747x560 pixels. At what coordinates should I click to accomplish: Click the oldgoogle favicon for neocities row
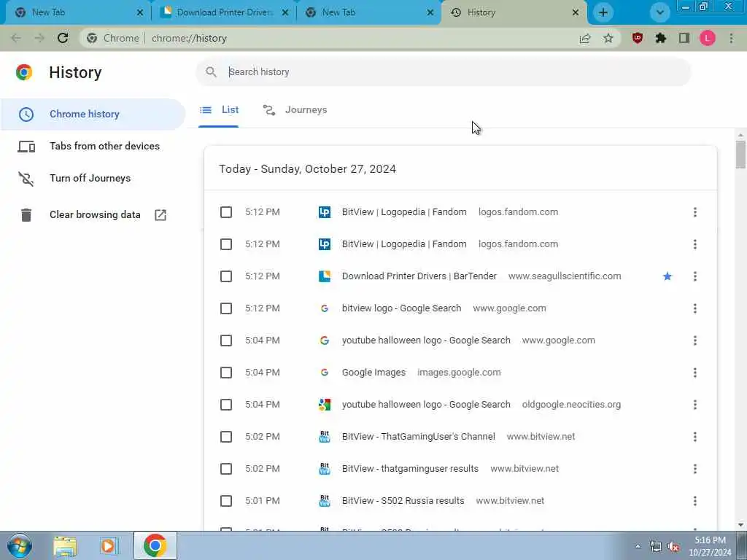(x=325, y=405)
